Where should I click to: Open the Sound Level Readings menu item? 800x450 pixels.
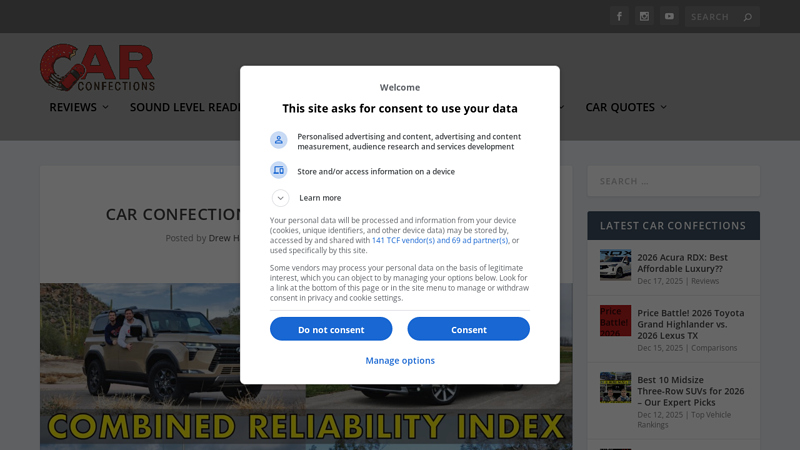coord(185,107)
